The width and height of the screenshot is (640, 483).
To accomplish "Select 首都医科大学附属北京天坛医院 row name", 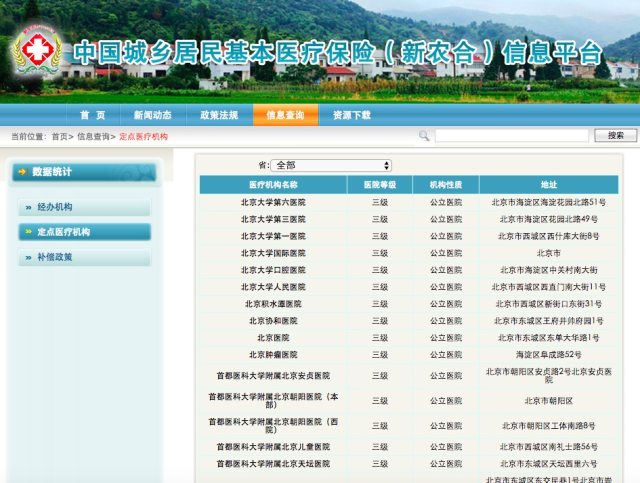I will click(273, 464).
